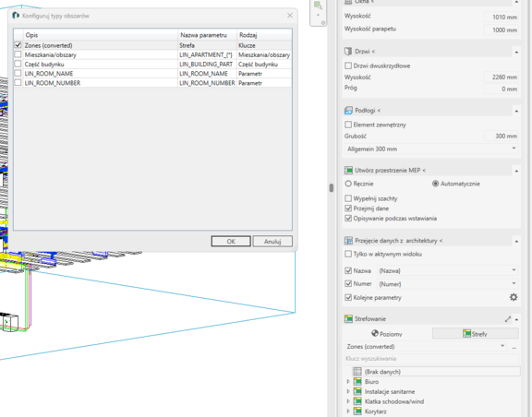Confirm dialog with OK button
The image size is (532, 417).
[231, 242]
